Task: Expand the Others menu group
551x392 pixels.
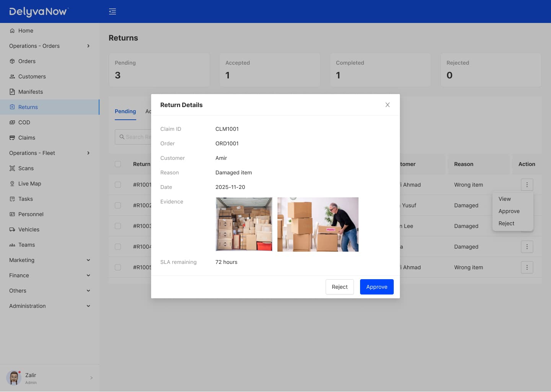Action: pyautogui.click(x=50, y=291)
